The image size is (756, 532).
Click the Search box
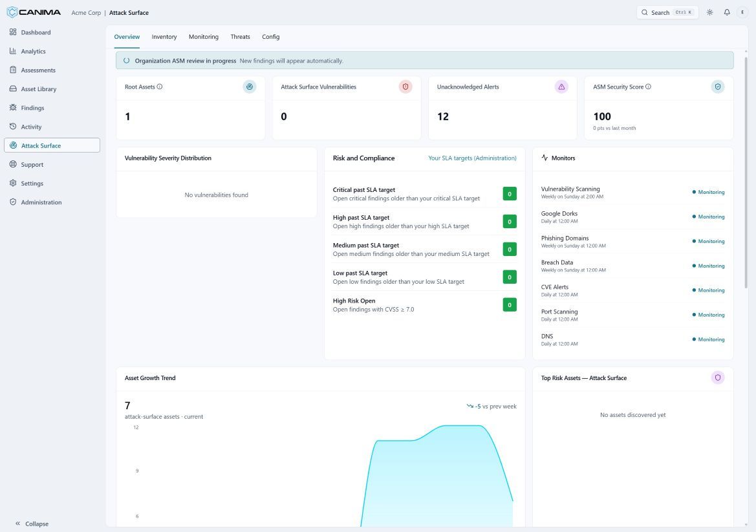pyautogui.click(x=667, y=12)
